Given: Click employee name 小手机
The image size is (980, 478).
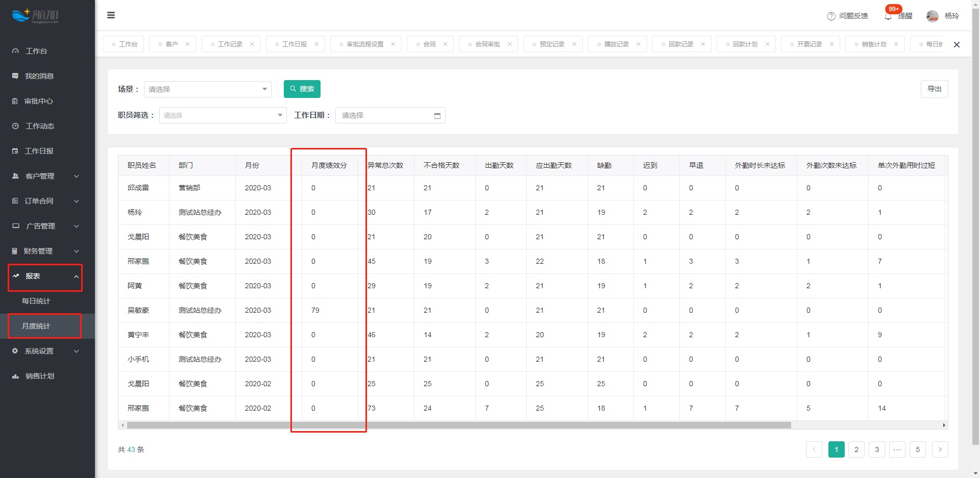Looking at the screenshot, I should (138, 359).
